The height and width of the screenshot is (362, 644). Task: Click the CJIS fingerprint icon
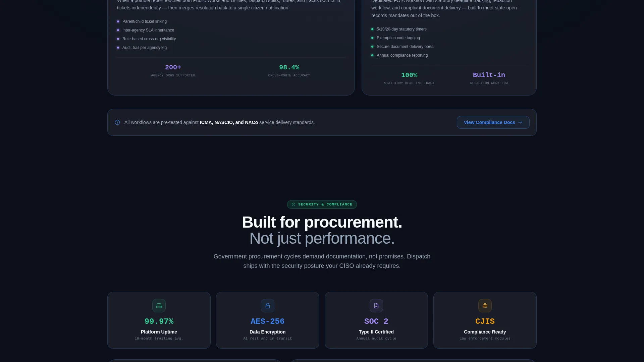485,306
